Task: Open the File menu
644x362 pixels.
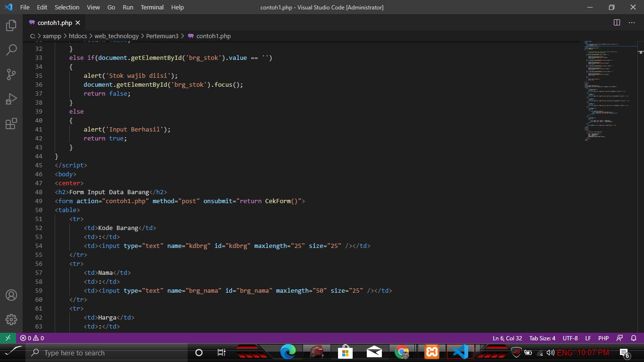Action: tap(25, 7)
